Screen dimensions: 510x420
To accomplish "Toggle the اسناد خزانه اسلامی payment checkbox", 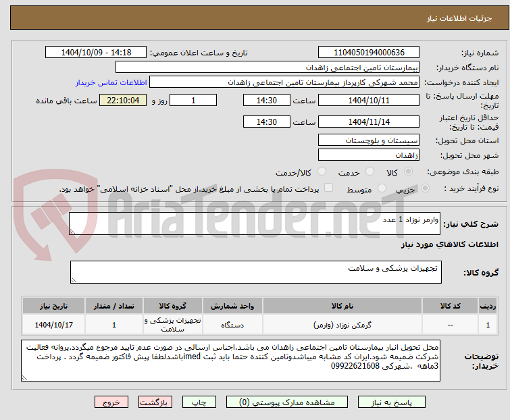I will [329, 188].
